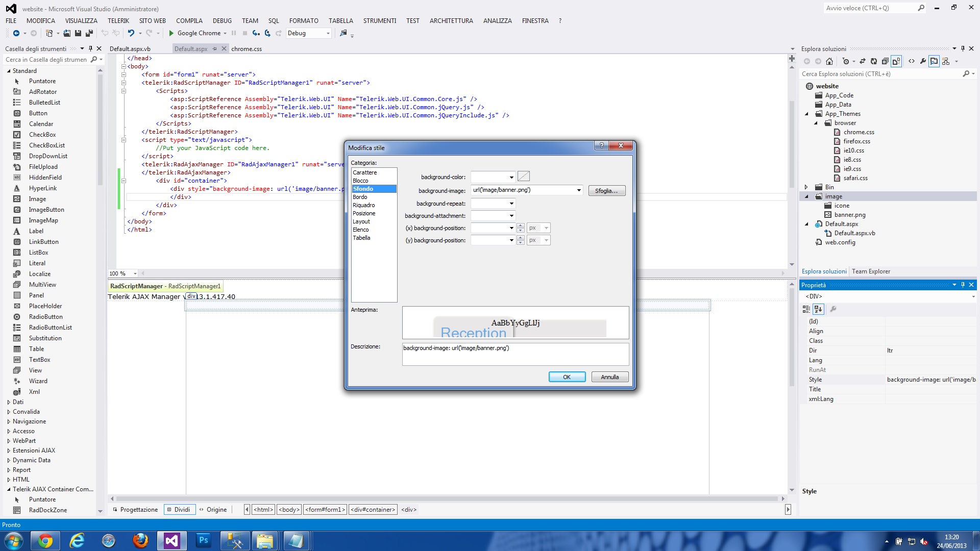Click Sync with Active Document icon
Image resolution: width=980 pixels, height=551 pixels.
(863, 61)
